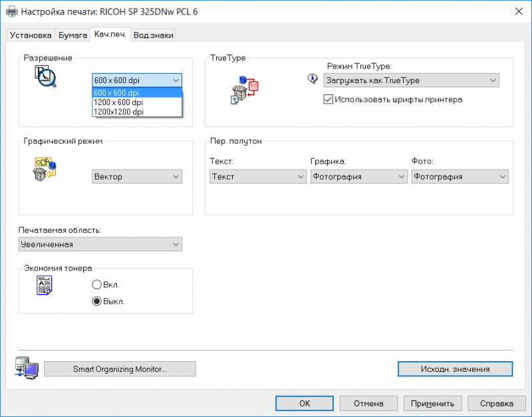Click the Графический режим icon
The width and height of the screenshot is (532, 417).
click(x=45, y=169)
